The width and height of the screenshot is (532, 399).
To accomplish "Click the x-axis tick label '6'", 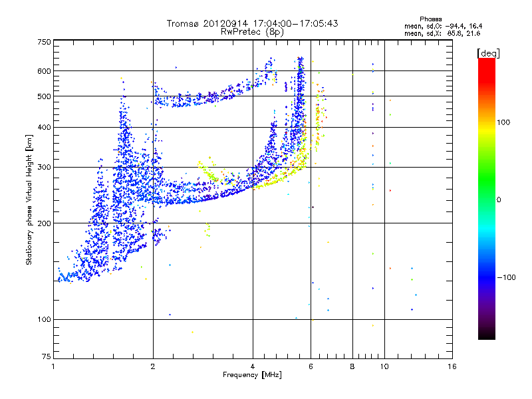I will pyautogui.click(x=311, y=366).
